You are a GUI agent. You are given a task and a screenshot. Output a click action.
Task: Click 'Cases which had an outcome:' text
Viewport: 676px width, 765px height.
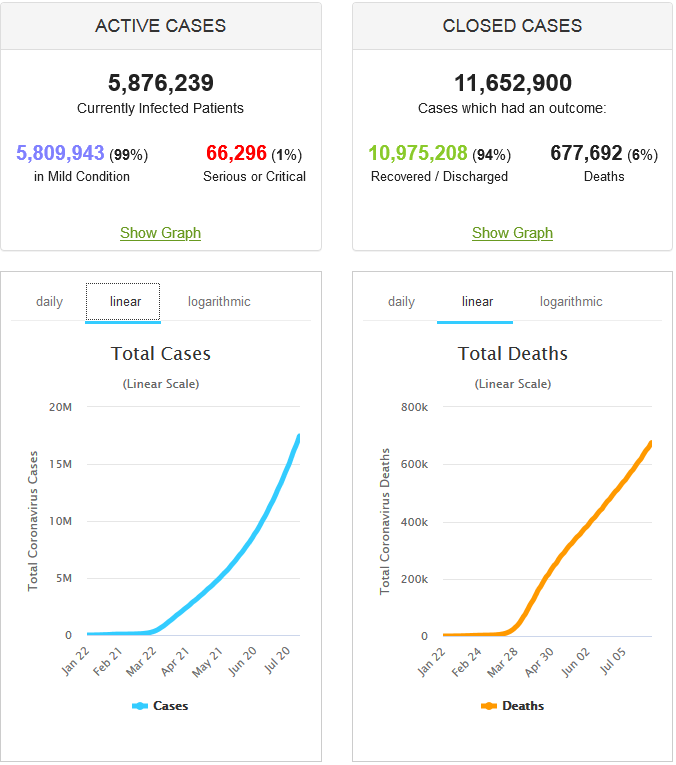(512, 108)
